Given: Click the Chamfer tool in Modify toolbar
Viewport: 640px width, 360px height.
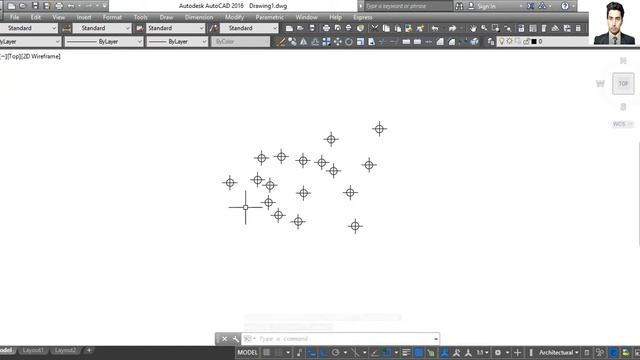Looking at the screenshot, I should click(x=440, y=42).
